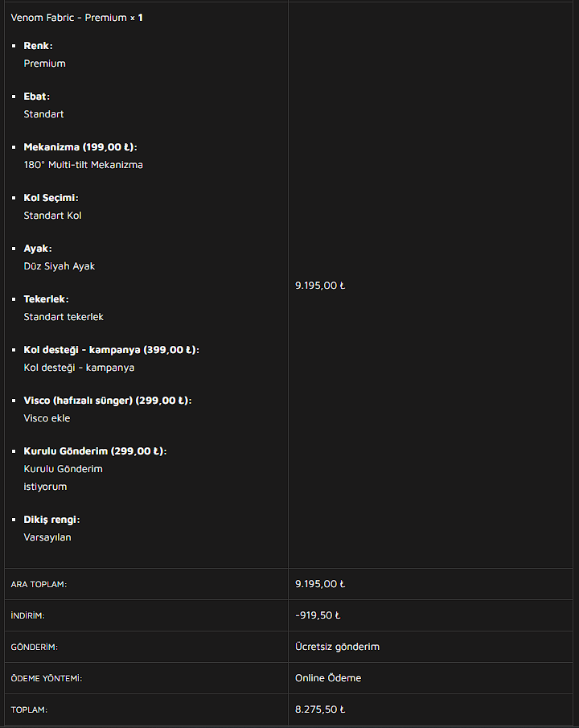The height and width of the screenshot is (728, 579).
Task: Click the Visco ekle value
Action: pos(47,418)
